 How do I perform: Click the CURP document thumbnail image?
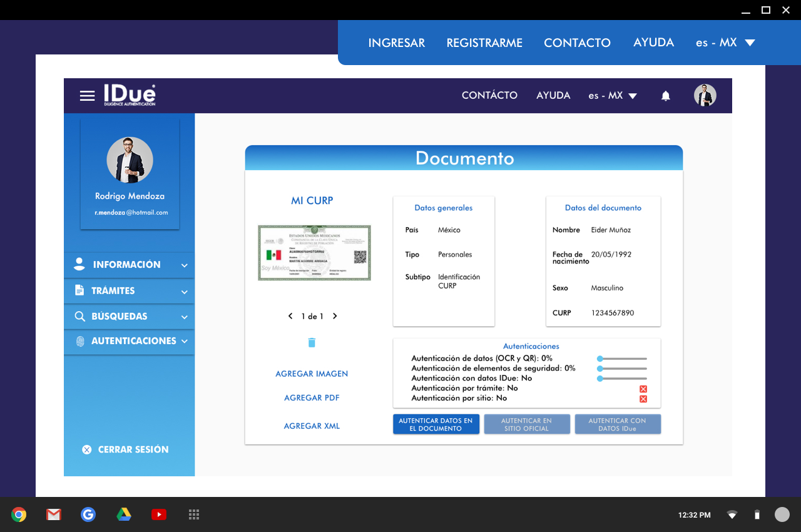point(314,253)
